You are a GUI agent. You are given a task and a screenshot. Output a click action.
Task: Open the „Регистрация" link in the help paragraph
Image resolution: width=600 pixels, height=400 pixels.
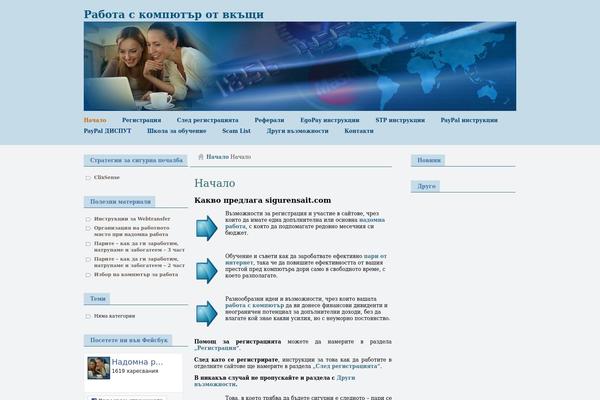(217, 348)
